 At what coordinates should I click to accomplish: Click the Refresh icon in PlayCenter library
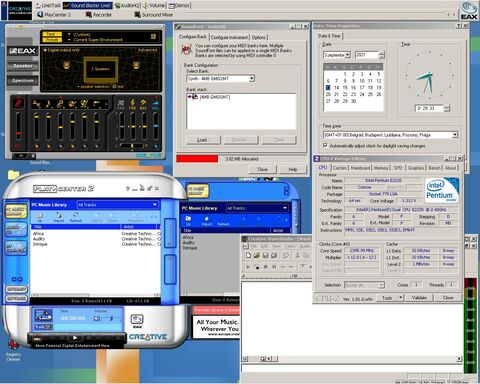click(76, 217)
